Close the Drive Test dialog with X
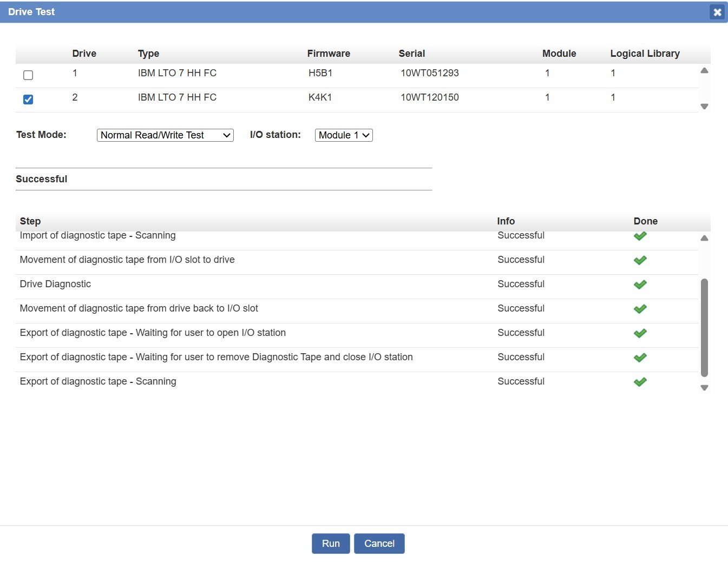This screenshot has width=728, height=562. click(717, 12)
